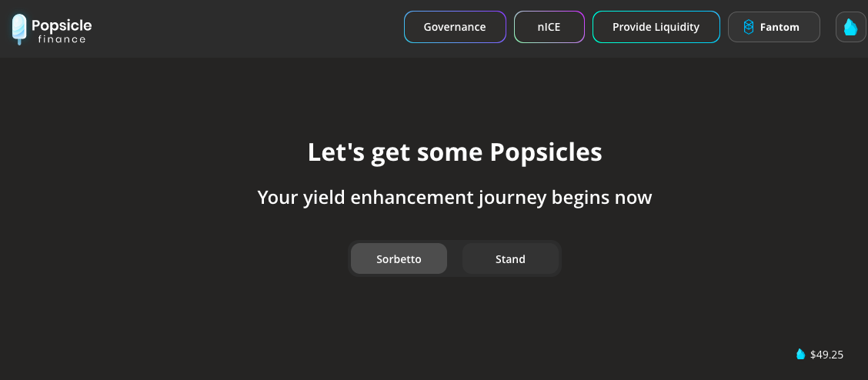Click the Popsicle ice-pop logo icon
The image size is (868, 380).
(x=19, y=29)
